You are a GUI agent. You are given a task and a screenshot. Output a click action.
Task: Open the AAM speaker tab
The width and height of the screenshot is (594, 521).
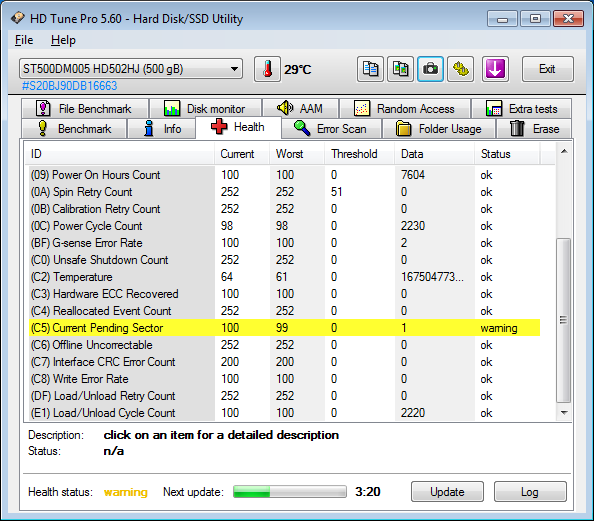(x=300, y=109)
